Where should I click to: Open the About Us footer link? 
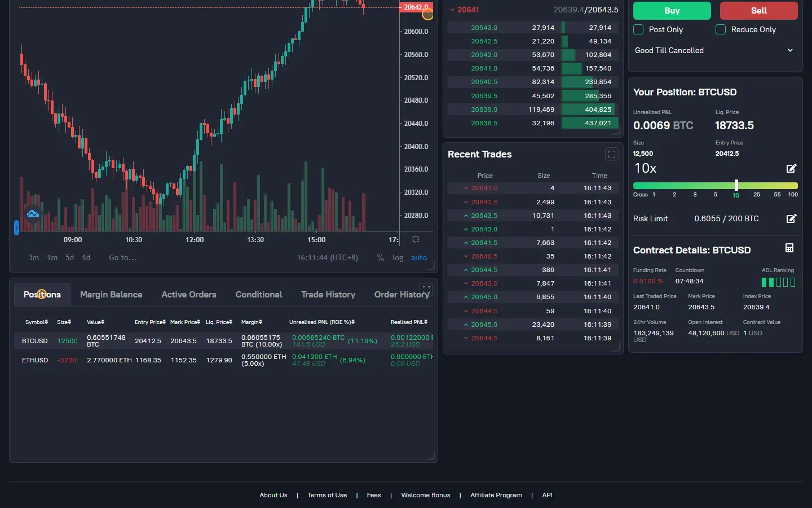coord(273,495)
